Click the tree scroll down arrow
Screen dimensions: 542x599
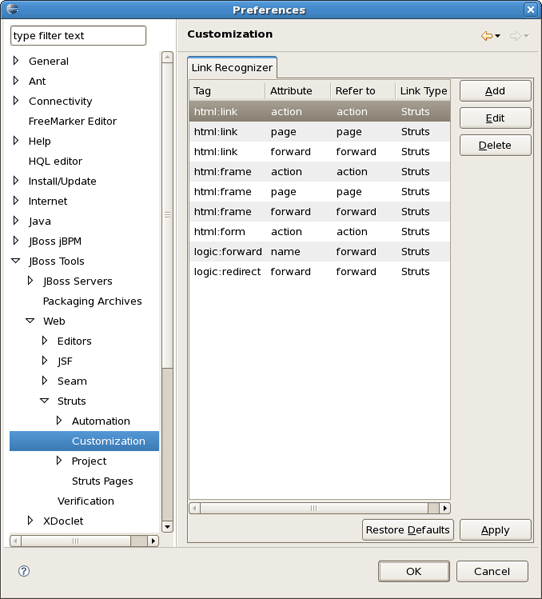[167, 527]
